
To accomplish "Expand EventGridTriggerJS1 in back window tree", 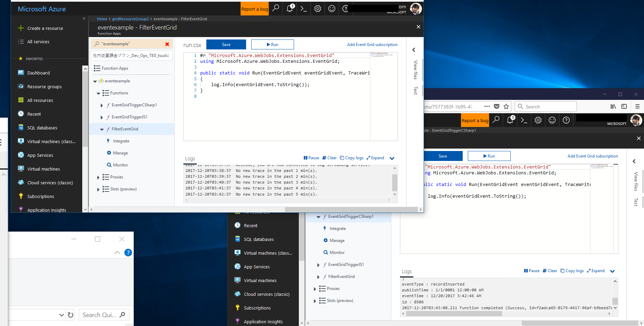I will pyautogui.click(x=318, y=265).
